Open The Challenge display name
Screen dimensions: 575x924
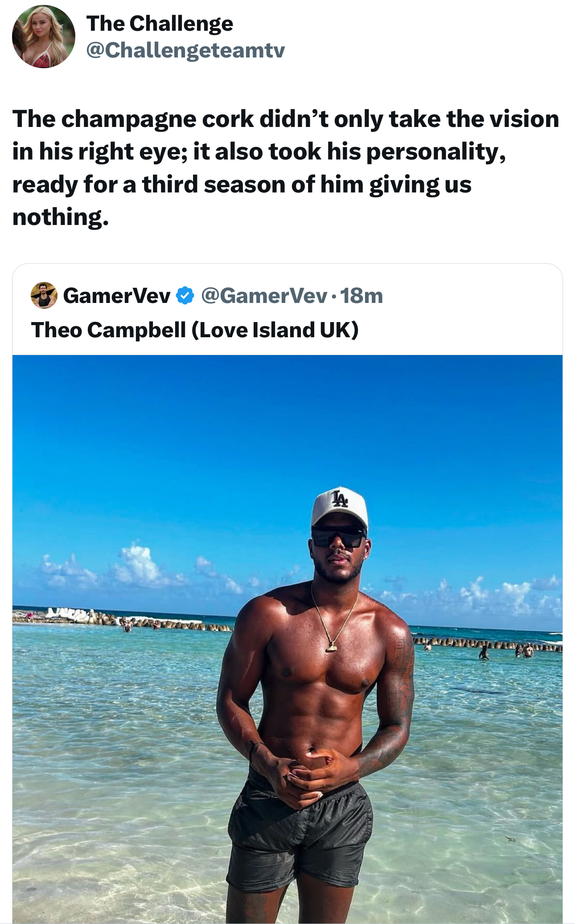tap(160, 23)
